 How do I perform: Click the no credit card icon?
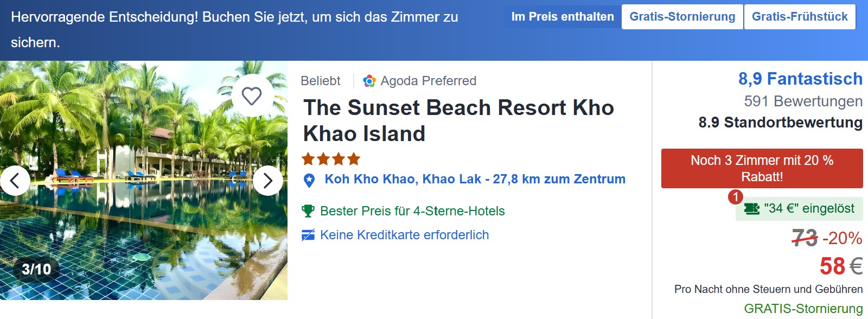pyautogui.click(x=308, y=235)
